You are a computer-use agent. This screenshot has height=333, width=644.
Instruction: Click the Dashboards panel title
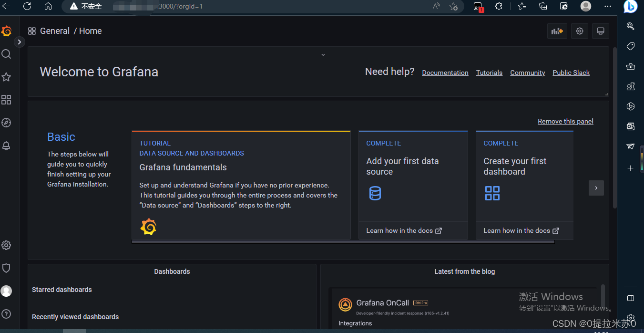click(172, 271)
